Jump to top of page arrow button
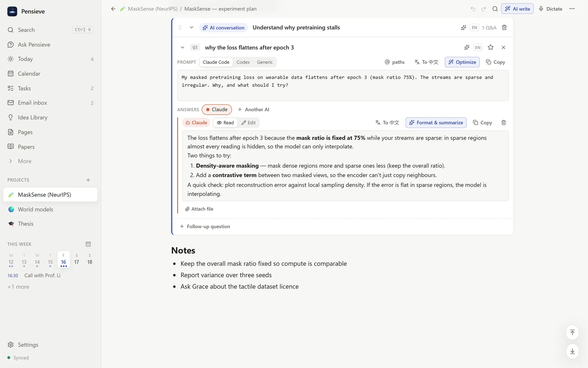588x368 pixels. tap(572, 332)
